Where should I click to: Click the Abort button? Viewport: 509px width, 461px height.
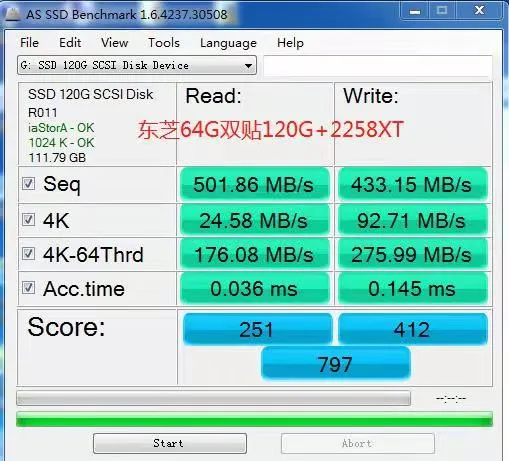point(358,443)
